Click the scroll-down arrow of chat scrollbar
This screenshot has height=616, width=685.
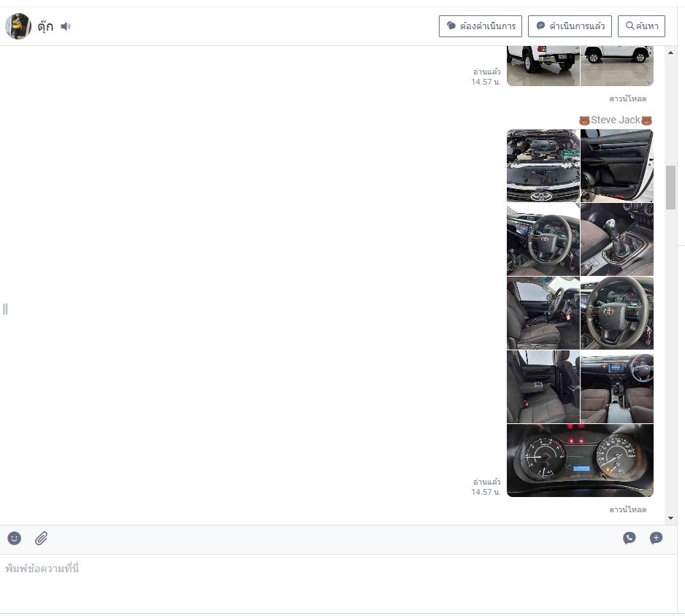(x=670, y=518)
